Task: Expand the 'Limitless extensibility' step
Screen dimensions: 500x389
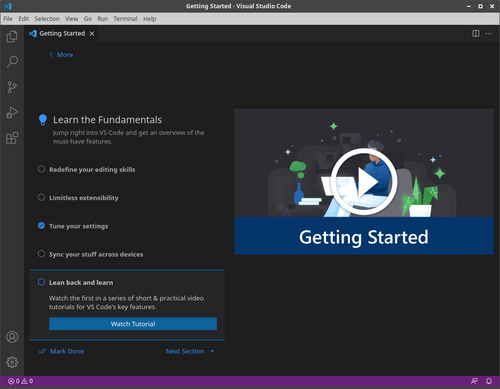Action: point(84,198)
